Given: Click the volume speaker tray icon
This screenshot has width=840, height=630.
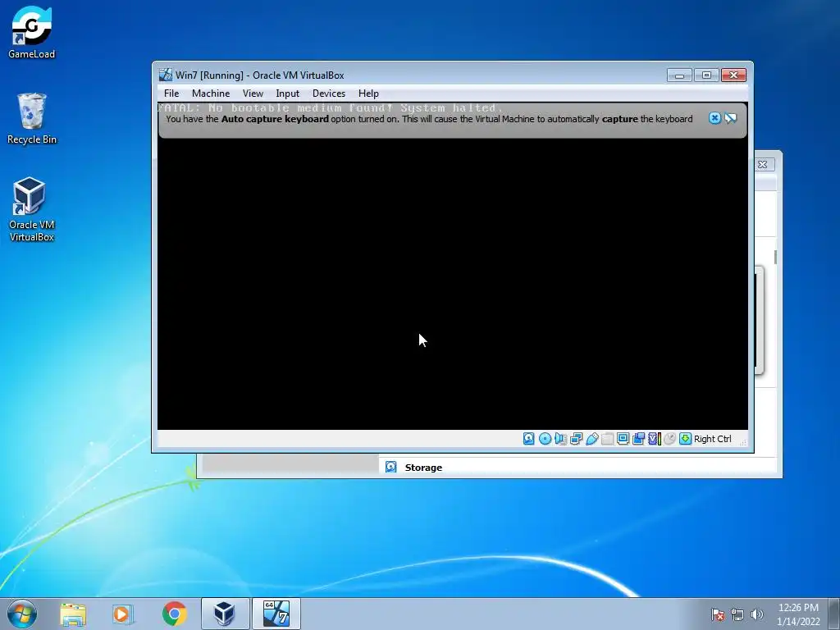Looking at the screenshot, I should pyautogui.click(x=756, y=614).
